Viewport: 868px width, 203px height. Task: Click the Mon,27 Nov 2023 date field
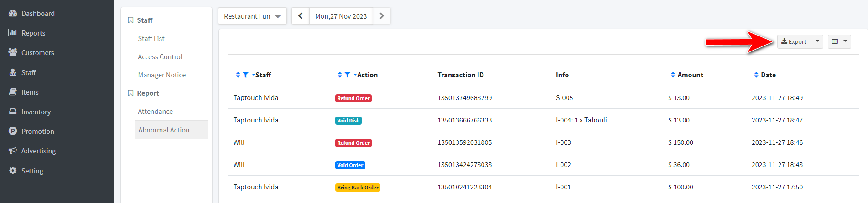pos(341,16)
